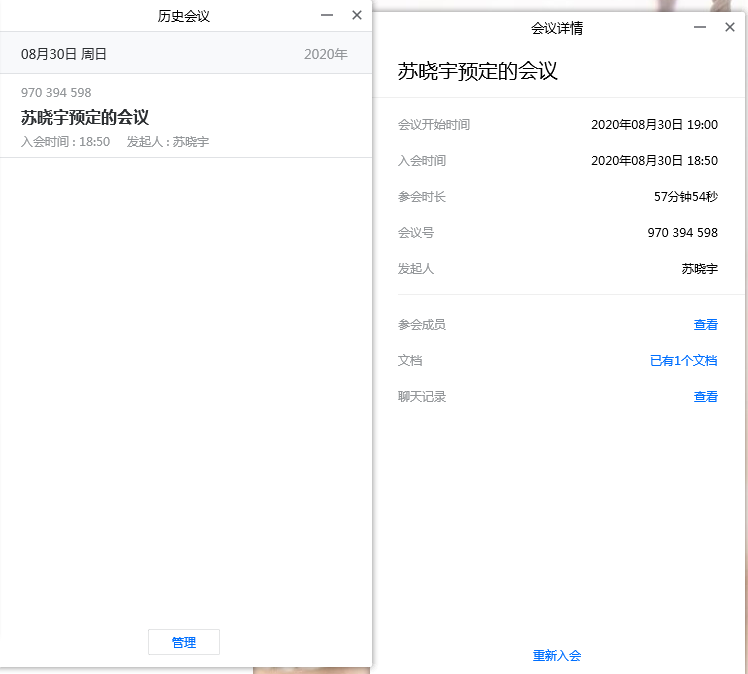Click the 08月30日 周日 date header
748x674 pixels.
click(x=64, y=54)
